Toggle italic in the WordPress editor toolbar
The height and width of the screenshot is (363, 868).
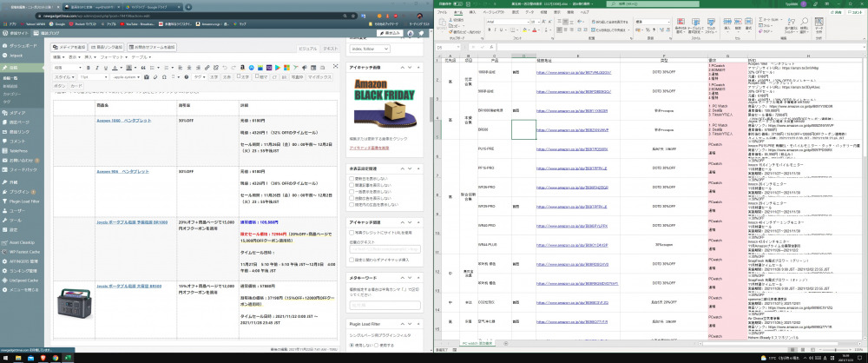point(97,68)
